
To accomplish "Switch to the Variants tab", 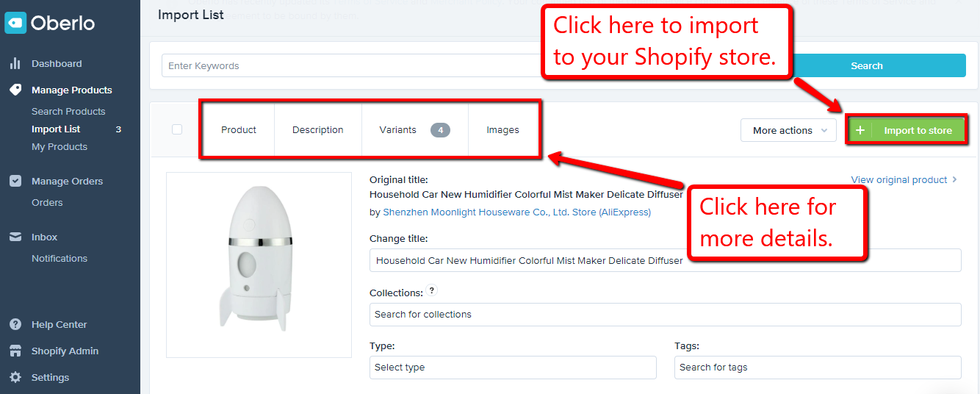I will click(415, 129).
